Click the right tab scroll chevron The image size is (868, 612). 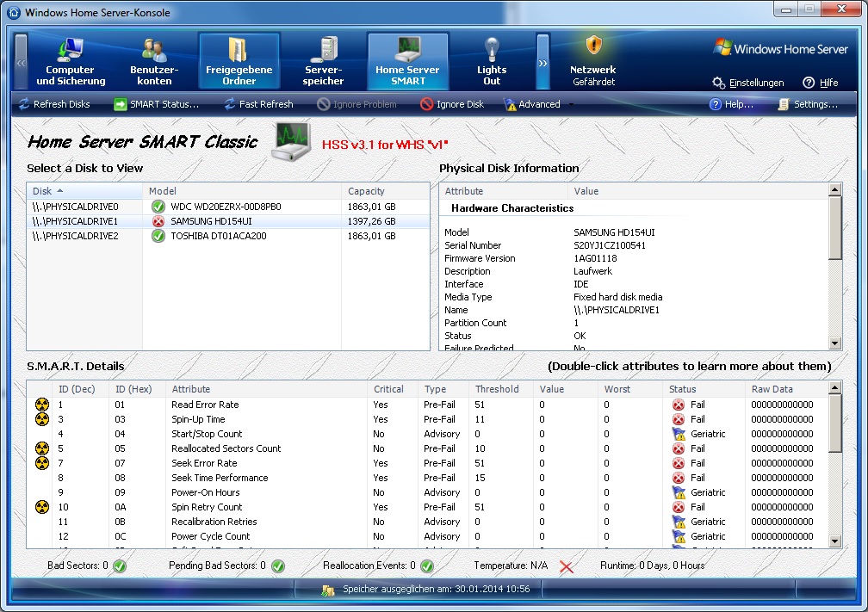pos(542,62)
